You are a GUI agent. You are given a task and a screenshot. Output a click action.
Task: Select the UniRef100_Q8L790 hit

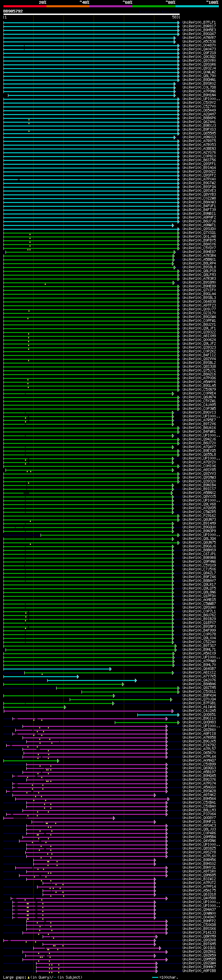199,76
